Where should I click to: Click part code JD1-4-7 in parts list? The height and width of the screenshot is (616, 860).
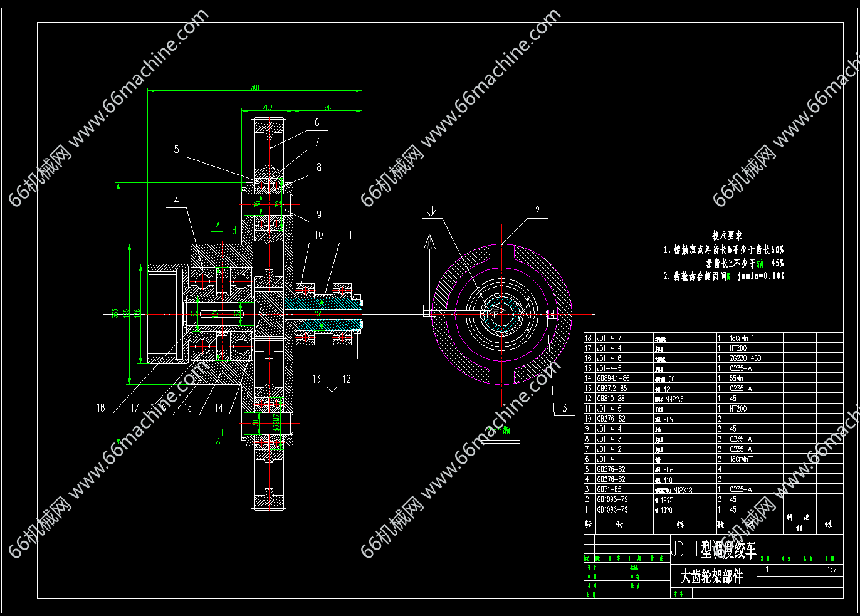click(609, 338)
